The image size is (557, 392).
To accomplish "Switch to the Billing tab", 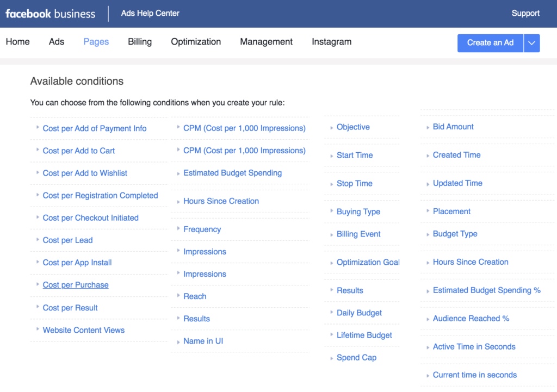I will (x=140, y=42).
